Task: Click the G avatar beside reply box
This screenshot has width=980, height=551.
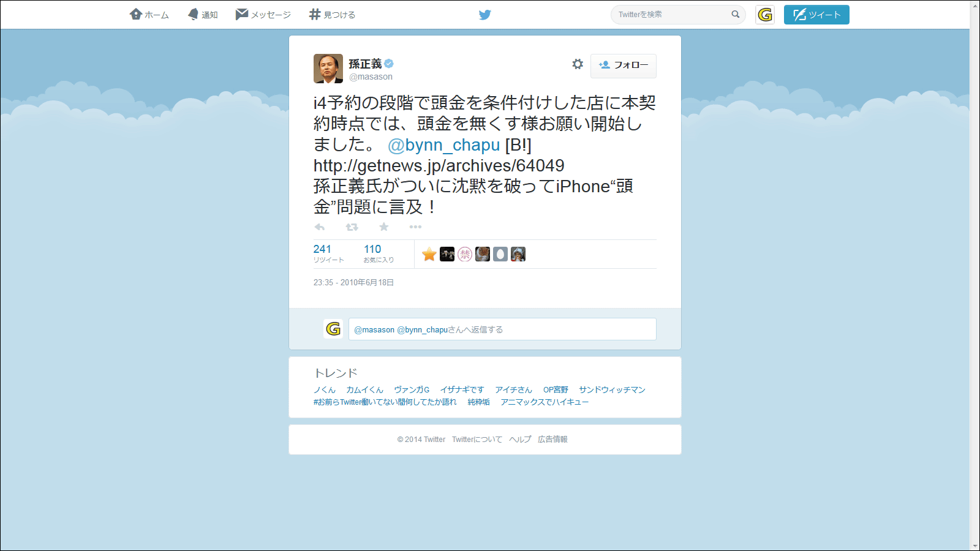Action: click(x=333, y=329)
